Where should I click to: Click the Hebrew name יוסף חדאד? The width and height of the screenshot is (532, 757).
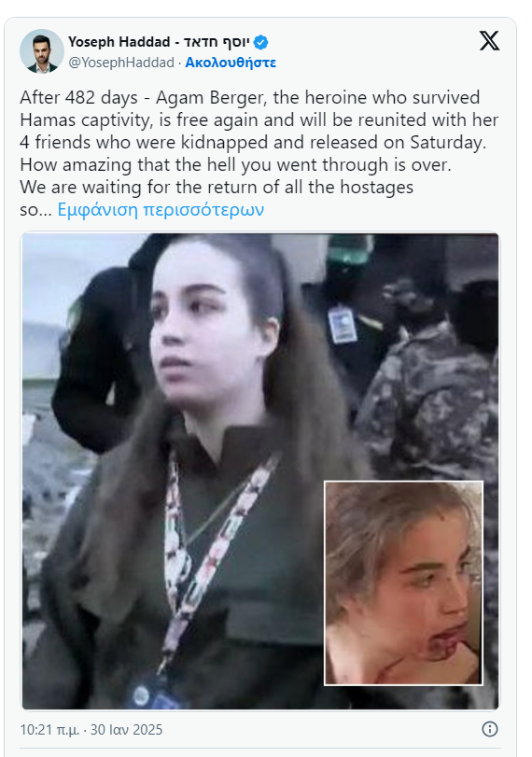click(217, 42)
